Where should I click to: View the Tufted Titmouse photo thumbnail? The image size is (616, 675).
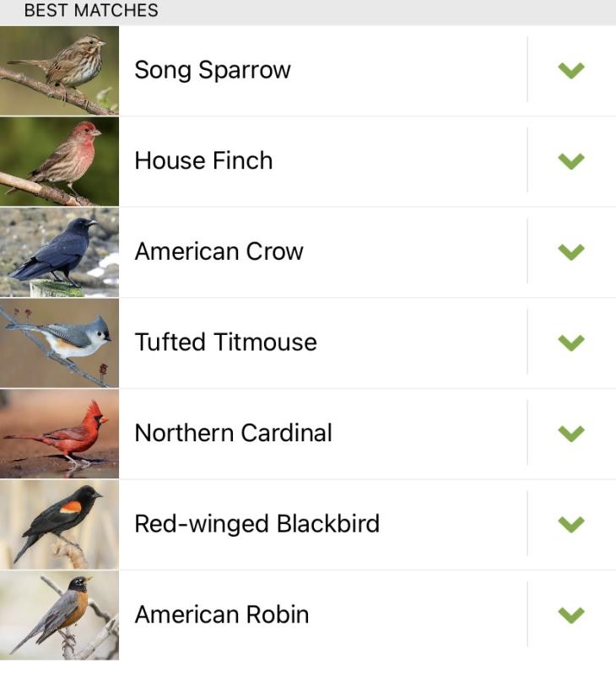pos(59,343)
